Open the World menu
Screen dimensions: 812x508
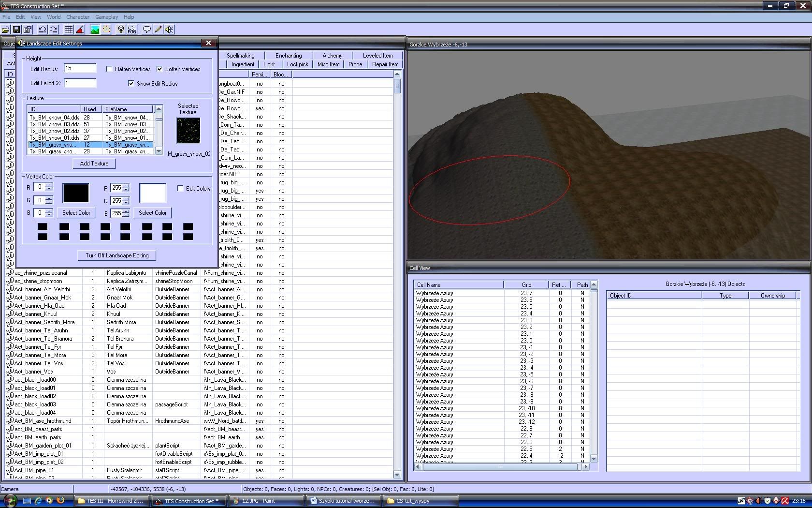pyautogui.click(x=54, y=17)
